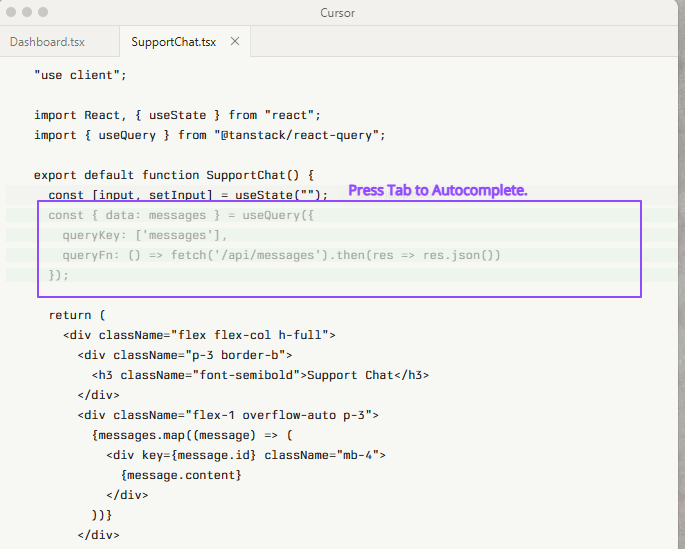Select the SupportChat.tsx tab label
The height and width of the screenshot is (549, 685).
[174, 42]
